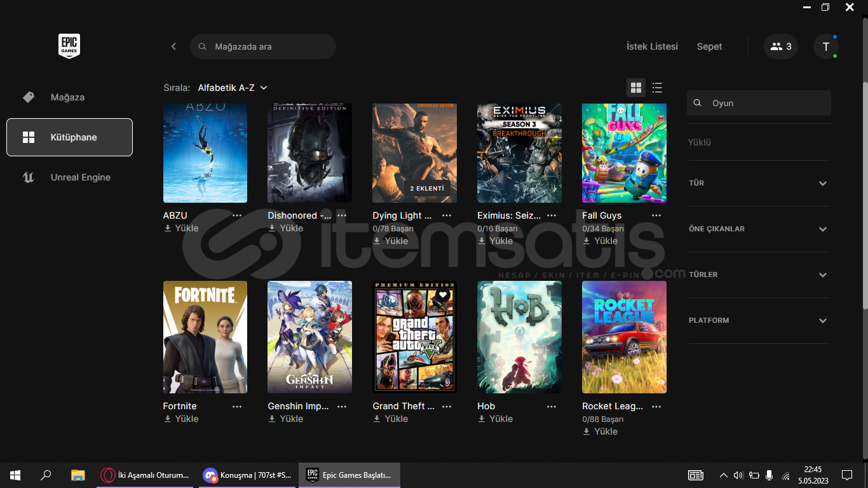This screenshot has width=868, height=488.
Task: Open more options for Hob
Action: (552, 406)
